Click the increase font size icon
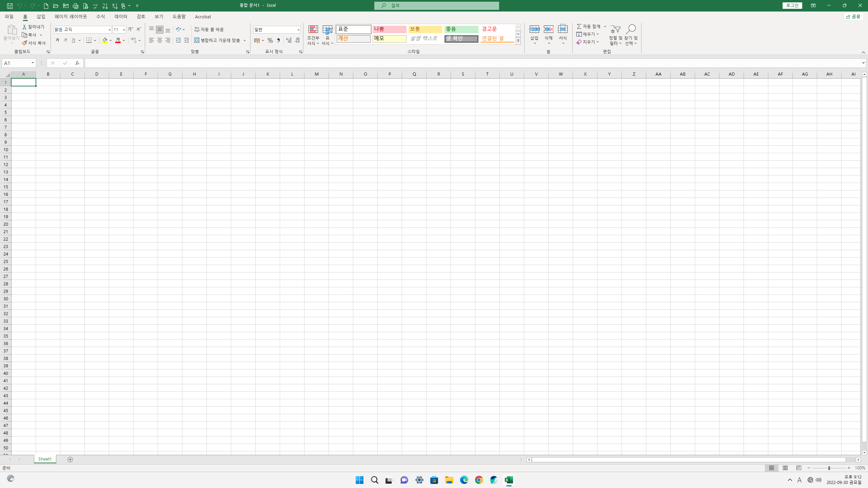Screen dimensions: 868x488 [130, 29]
